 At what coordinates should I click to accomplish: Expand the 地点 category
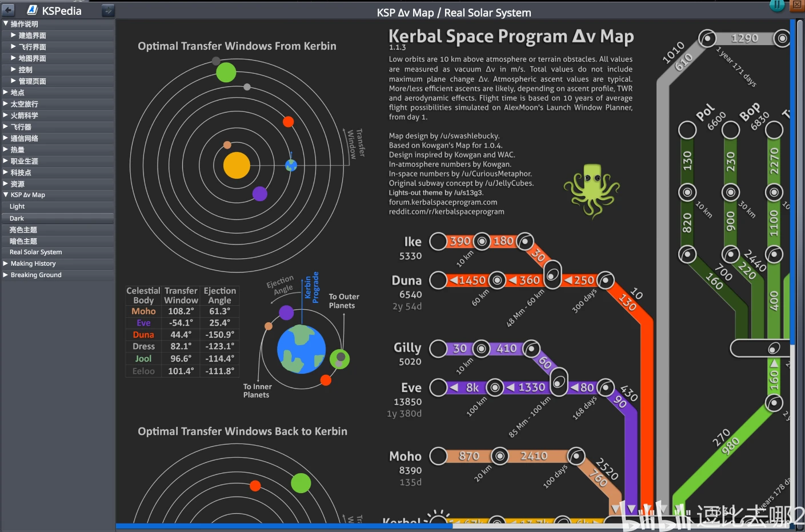coord(58,93)
